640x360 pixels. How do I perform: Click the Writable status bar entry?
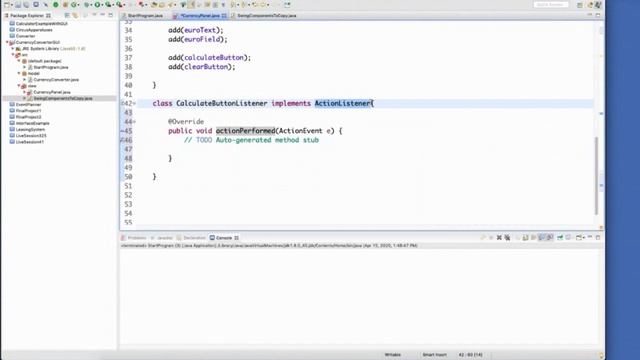coord(393,355)
